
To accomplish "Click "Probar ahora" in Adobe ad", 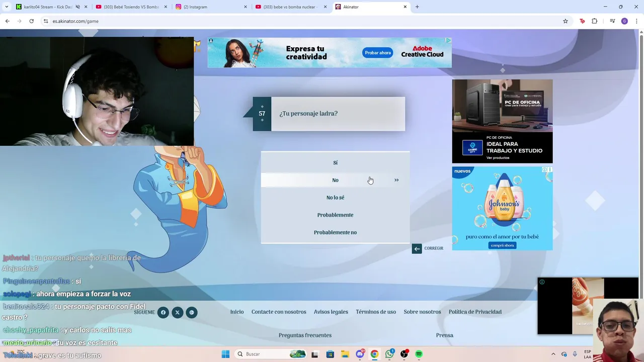I will (x=378, y=53).
